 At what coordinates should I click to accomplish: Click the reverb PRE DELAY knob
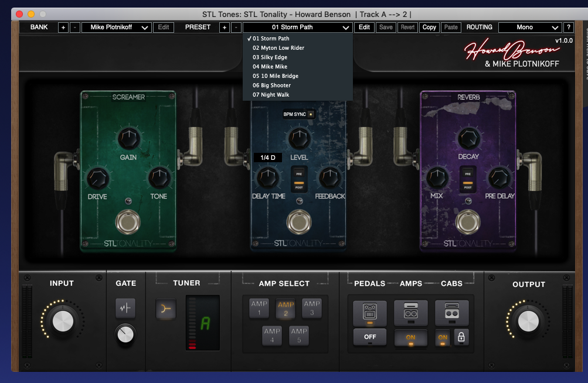499,177
